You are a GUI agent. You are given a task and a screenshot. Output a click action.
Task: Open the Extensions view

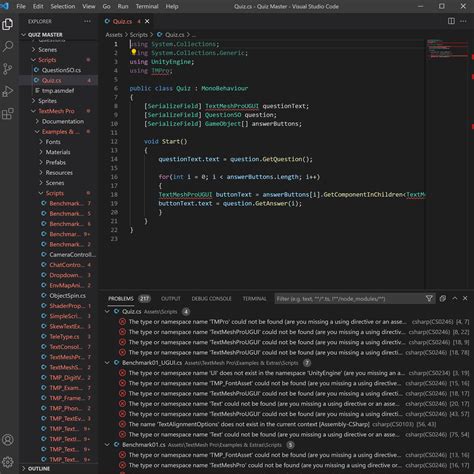pyautogui.click(x=8, y=114)
